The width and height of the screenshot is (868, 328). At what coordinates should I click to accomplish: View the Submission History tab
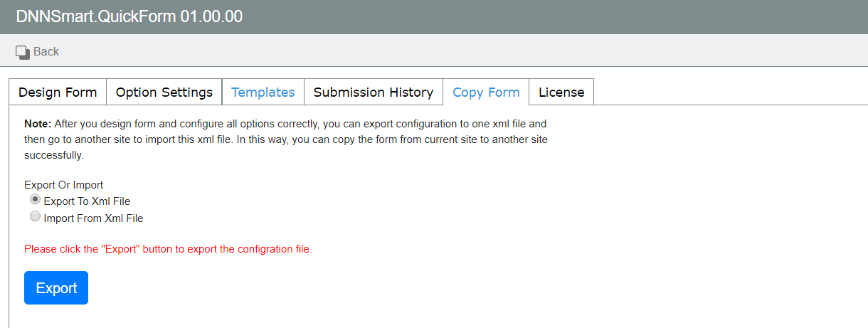[374, 92]
